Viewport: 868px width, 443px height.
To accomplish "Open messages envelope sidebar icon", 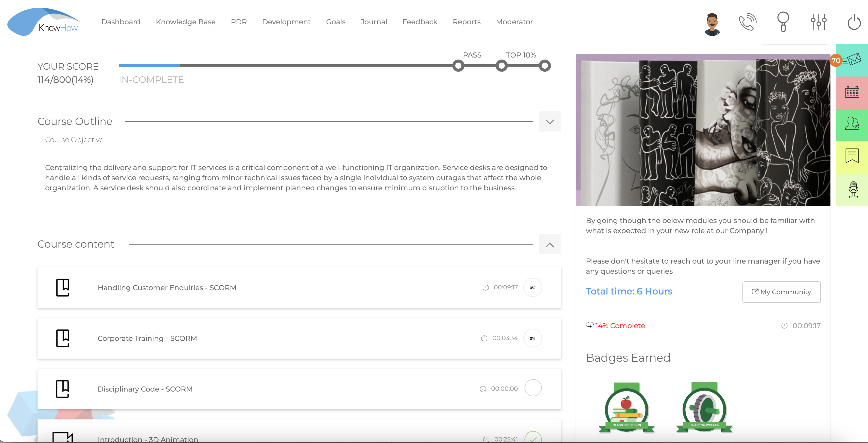I will 852,60.
